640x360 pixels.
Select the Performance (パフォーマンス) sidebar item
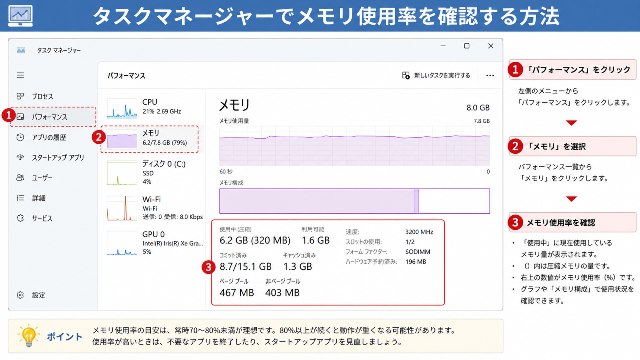tap(53, 117)
